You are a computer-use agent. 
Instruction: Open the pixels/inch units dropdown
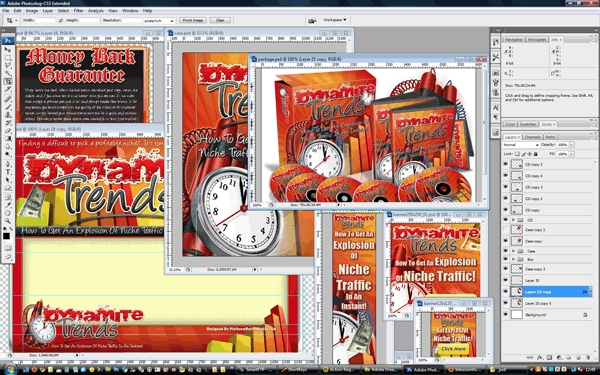159,21
